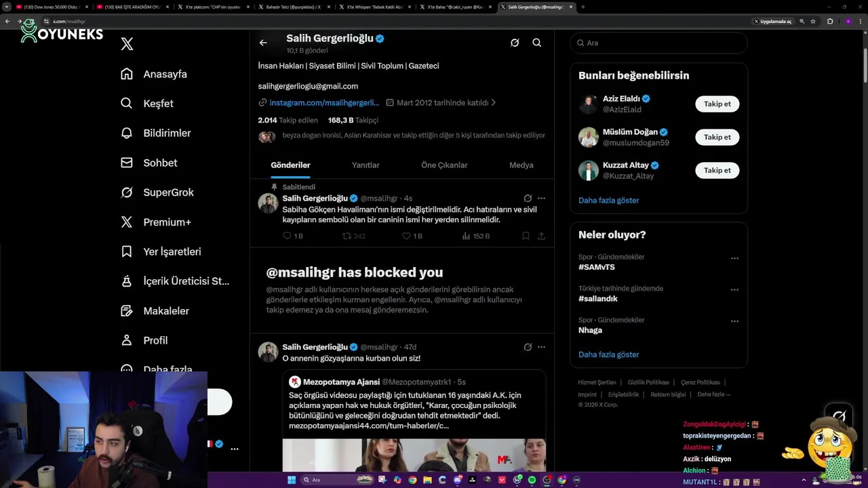Open SuperGrok icon in the sidebar
The height and width of the screenshot is (488, 868).
(x=127, y=192)
